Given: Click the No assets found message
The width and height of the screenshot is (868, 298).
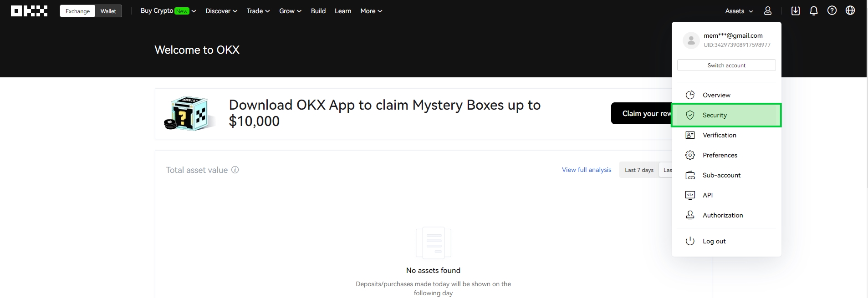Looking at the screenshot, I should [433, 270].
